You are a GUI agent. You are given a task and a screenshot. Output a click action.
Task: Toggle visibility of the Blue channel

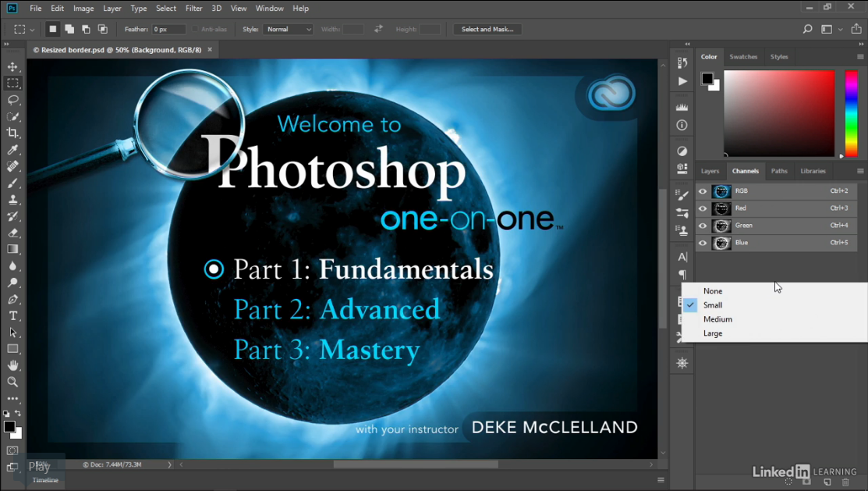pyautogui.click(x=703, y=243)
